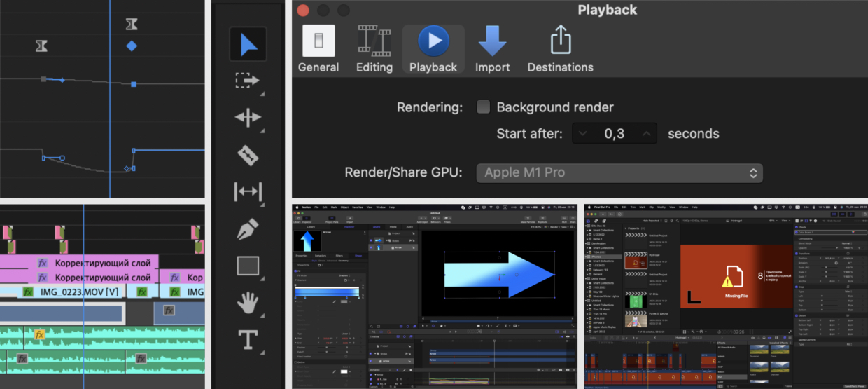Decrease Start after seconds value
868x389 pixels.
coord(583,134)
